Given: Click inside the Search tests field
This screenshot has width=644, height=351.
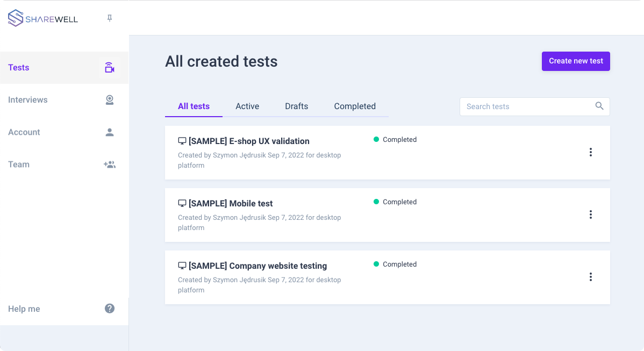Looking at the screenshot, I should 516,106.
